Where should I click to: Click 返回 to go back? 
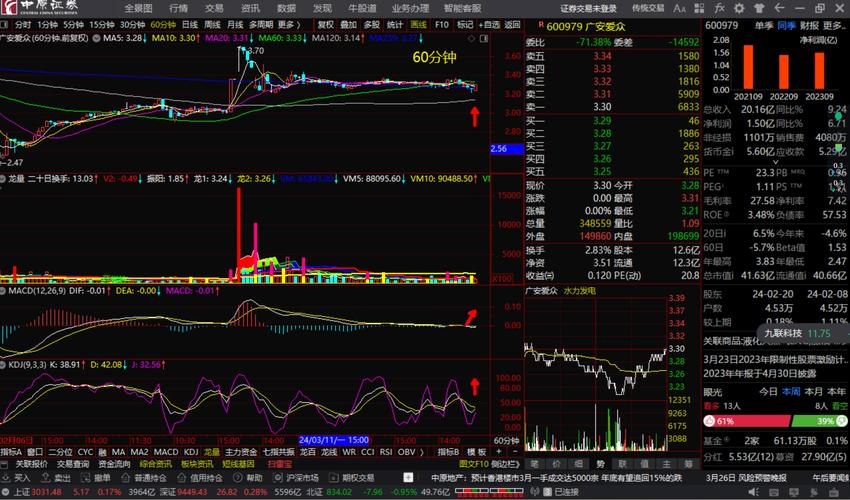[x=512, y=25]
